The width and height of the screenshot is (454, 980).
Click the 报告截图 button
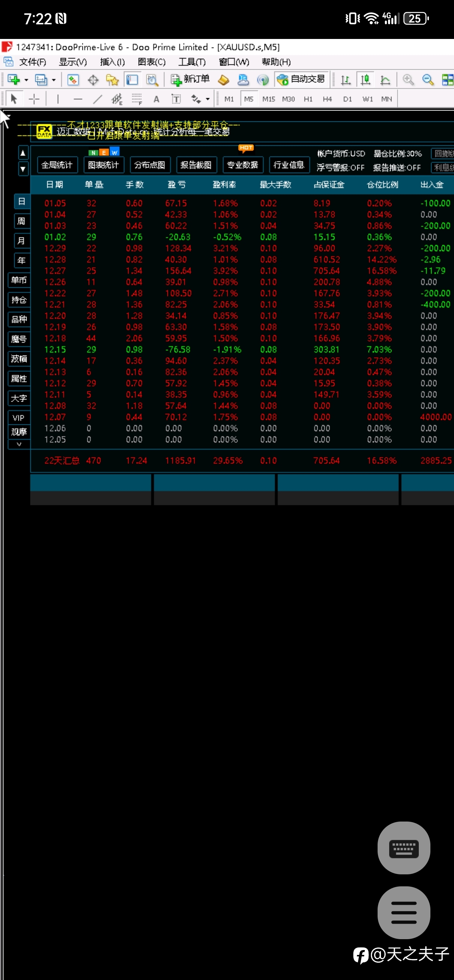point(196,165)
